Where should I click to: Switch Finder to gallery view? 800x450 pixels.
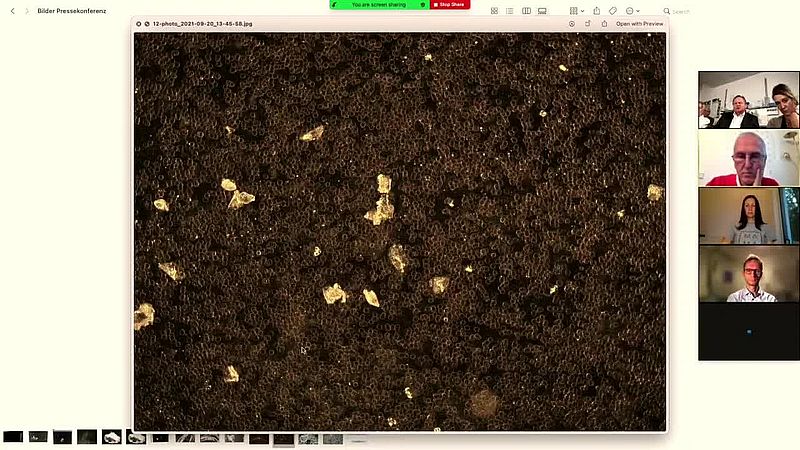542,11
